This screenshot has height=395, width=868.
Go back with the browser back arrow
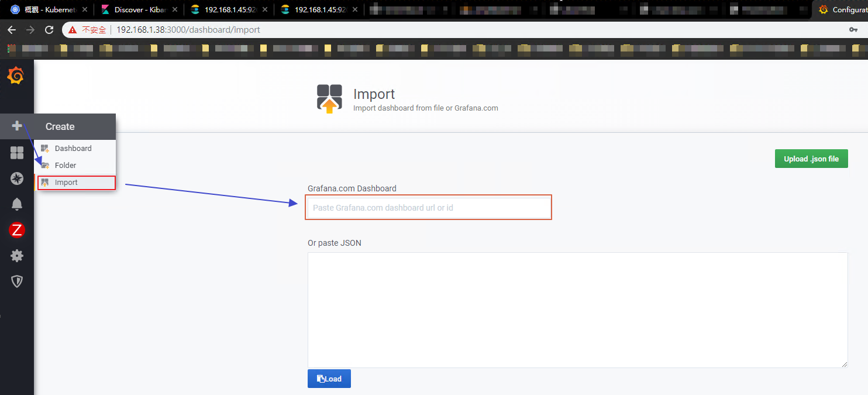12,30
